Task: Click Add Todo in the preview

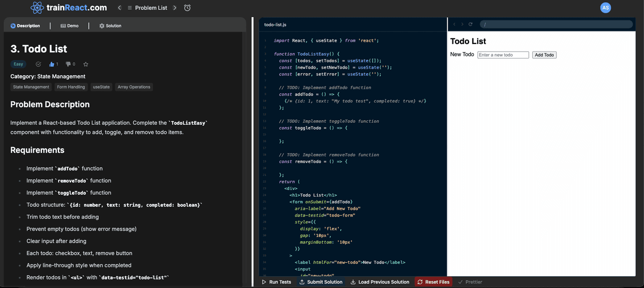Action: click(x=544, y=55)
